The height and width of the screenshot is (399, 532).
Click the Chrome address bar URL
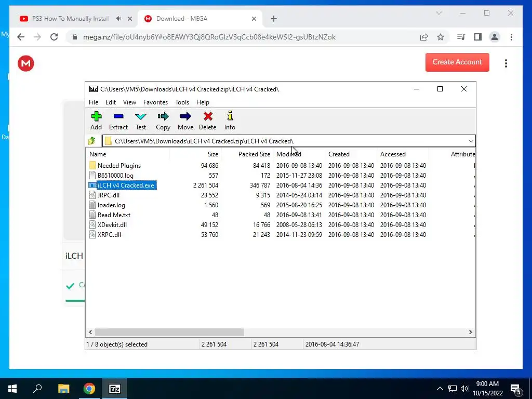click(209, 37)
